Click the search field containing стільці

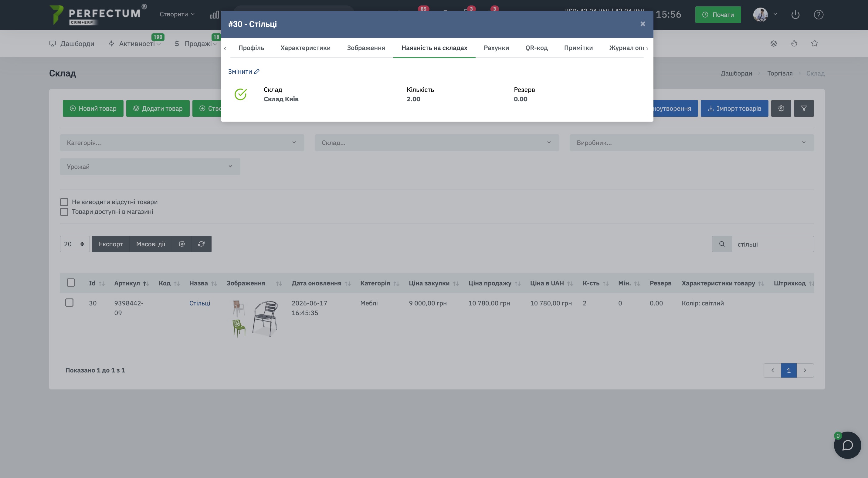click(x=772, y=244)
